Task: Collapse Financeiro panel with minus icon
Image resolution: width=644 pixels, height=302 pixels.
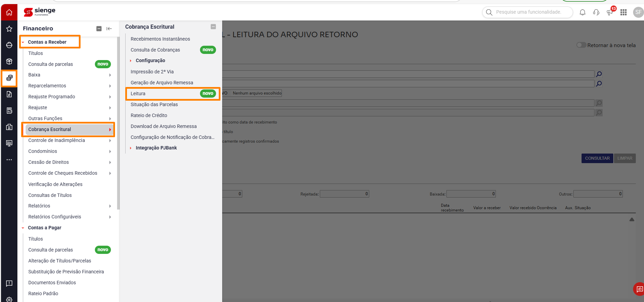Action: coord(99,29)
